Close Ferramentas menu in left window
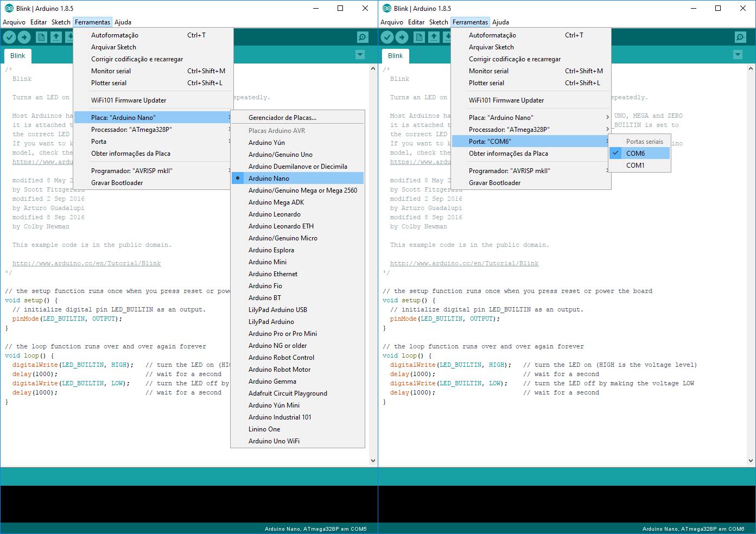This screenshot has height=534, width=756. point(92,22)
